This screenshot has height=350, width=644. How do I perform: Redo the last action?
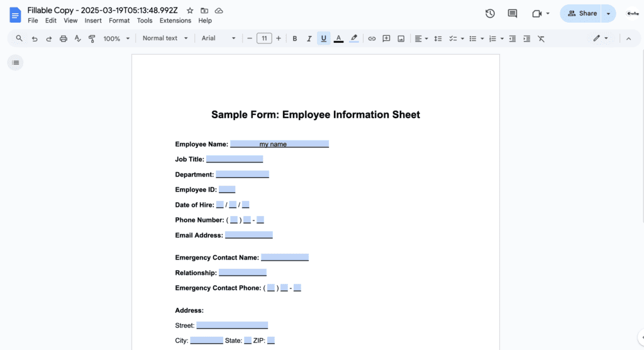coord(49,38)
